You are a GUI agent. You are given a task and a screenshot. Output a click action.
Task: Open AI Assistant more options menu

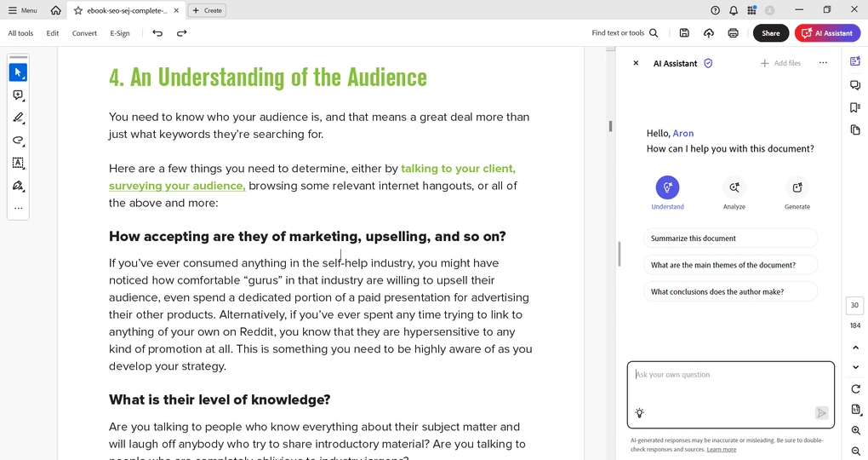click(823, 63)
